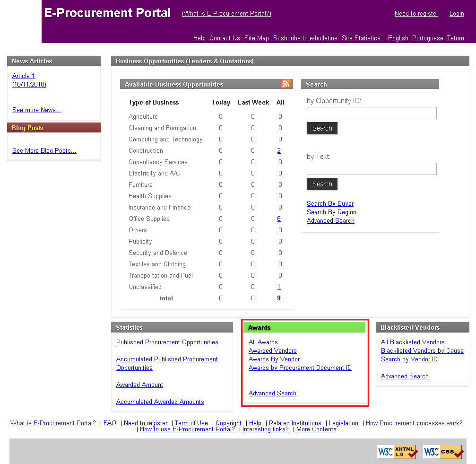476x464 pixels.
Task: Open the Construction opportunities count link
Action: click(279, 151)
